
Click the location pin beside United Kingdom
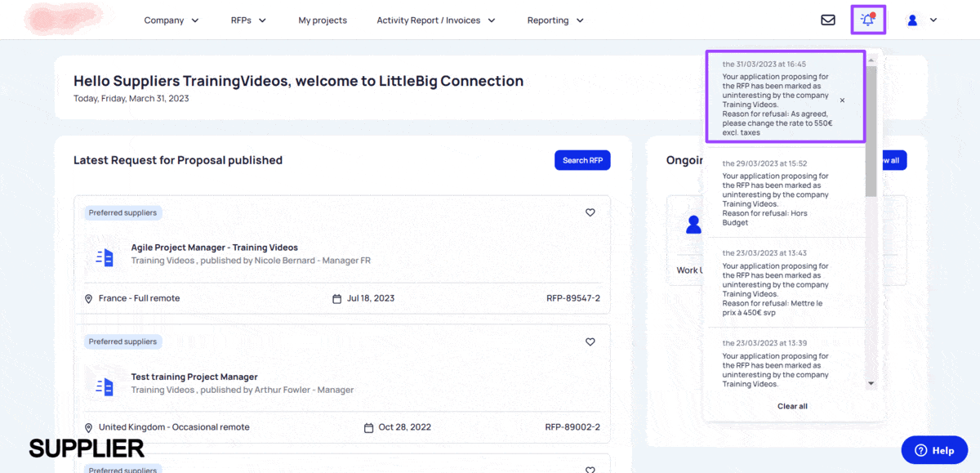(x=89, y=428)
